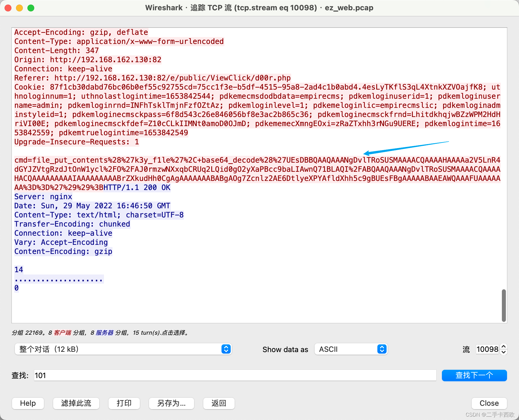519x420 pixels.
Task: Open Help for the stream dialog
Action: click(x=28, y=403)
